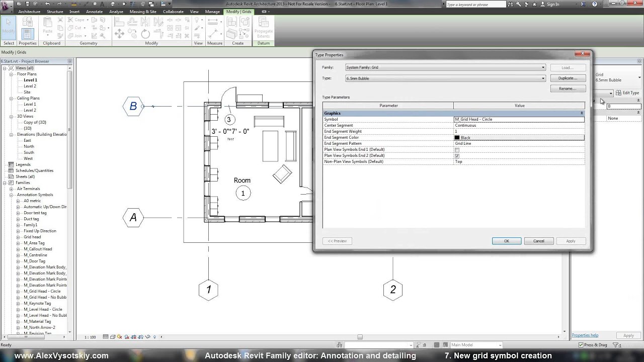
Task: Open the Type dropdown showing 6.5mm Bubble
Action: click(543, 78)
